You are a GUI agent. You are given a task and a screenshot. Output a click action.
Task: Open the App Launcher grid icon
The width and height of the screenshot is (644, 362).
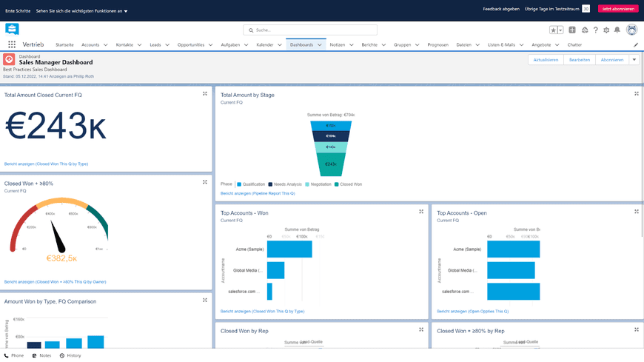click(x=12, y=44)
